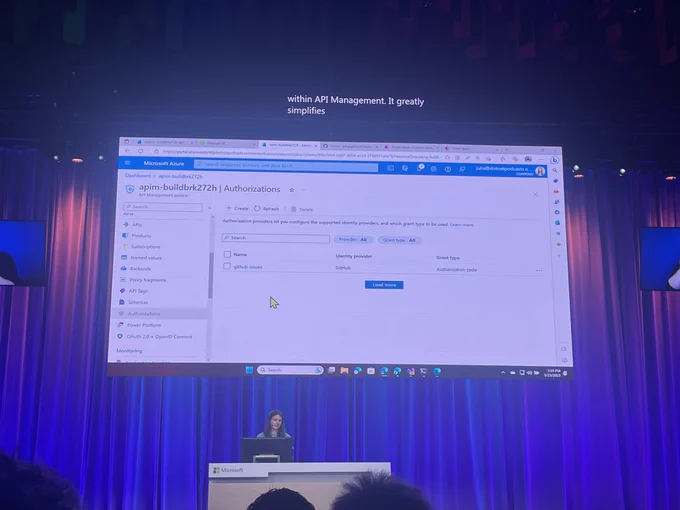Open Task View from the taskbar
The height and width of the screenshot is (510, 680).
point(331,370)
